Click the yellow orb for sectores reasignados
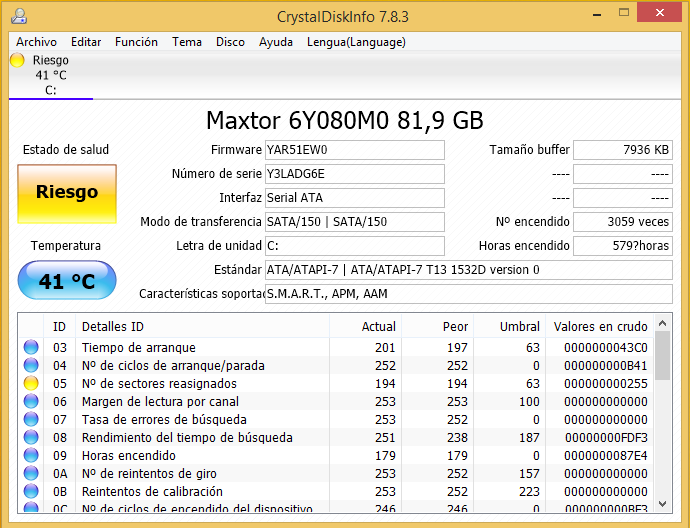690x528 pixels. [x=31, y=384]
